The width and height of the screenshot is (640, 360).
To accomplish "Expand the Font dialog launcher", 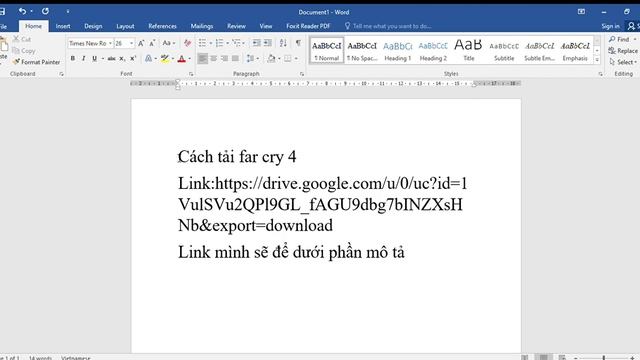I will tap(191, 74).
